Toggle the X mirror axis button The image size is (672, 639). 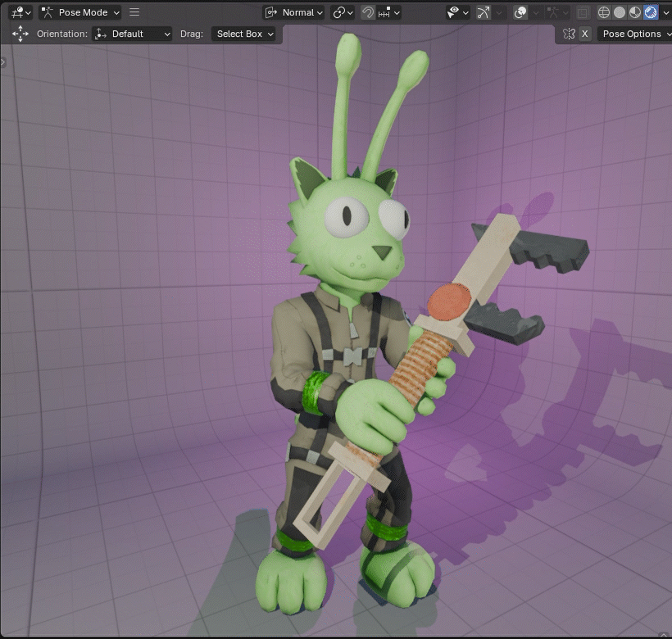point(583,34)
